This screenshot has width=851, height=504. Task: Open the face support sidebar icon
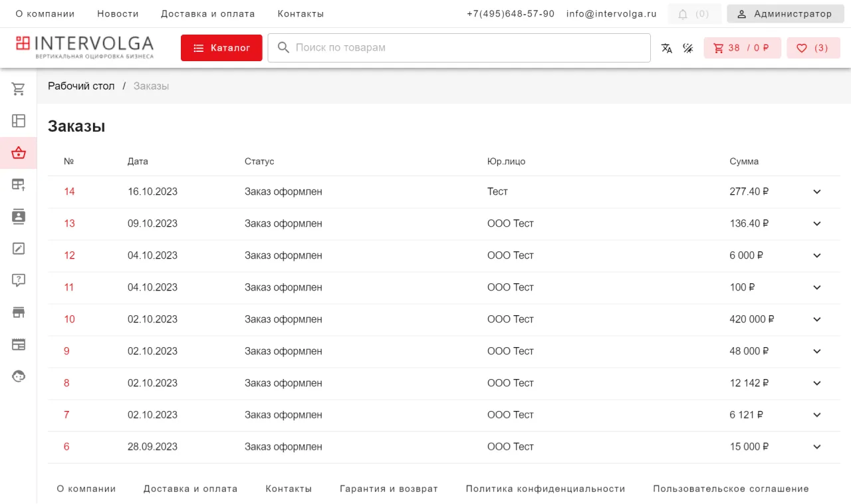(19, 376)
